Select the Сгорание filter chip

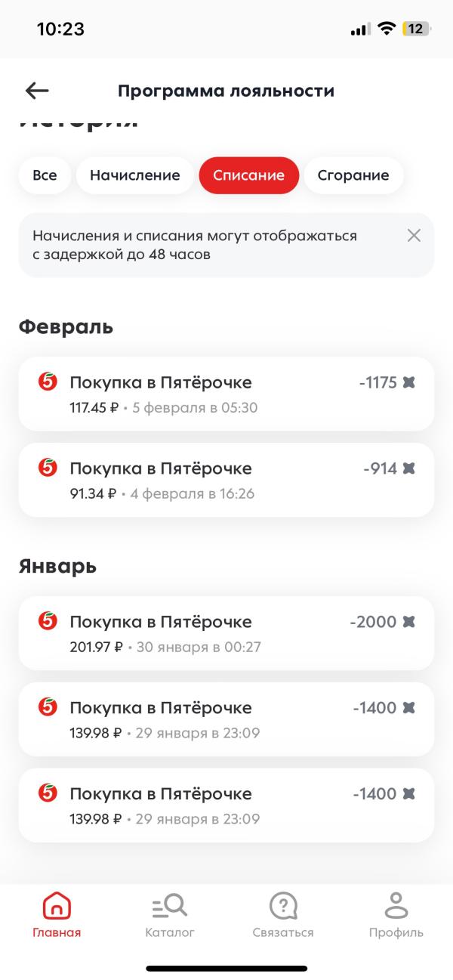pyautogui.click(x=353, y=175)
